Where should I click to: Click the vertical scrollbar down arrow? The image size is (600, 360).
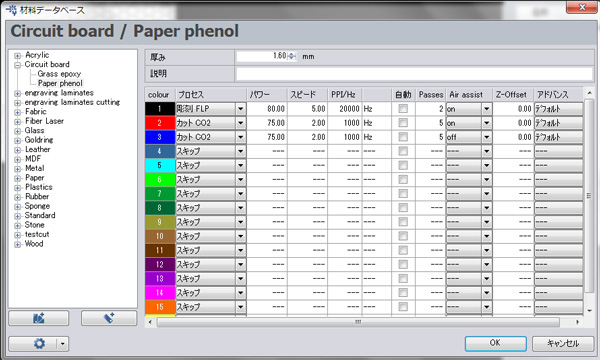589,311
